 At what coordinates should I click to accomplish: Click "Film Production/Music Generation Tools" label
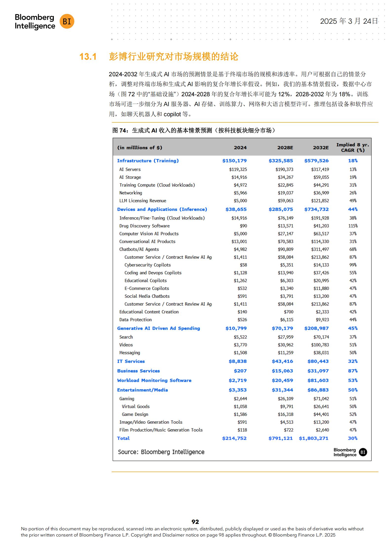point(161,430)
